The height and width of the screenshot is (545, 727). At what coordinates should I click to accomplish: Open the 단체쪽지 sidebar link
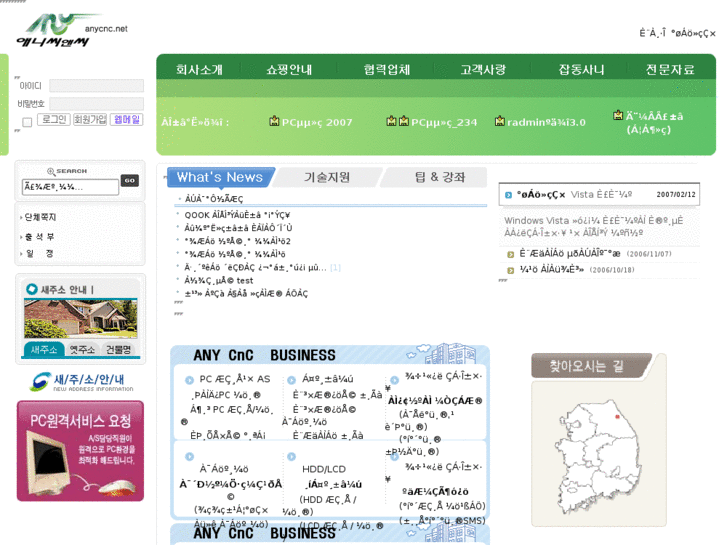tap(40, 217)
